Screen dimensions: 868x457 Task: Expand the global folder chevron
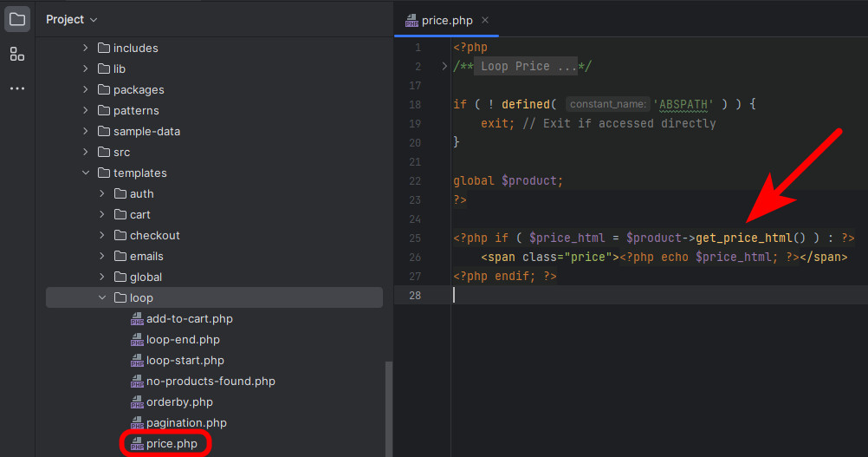tap(102, 277)
